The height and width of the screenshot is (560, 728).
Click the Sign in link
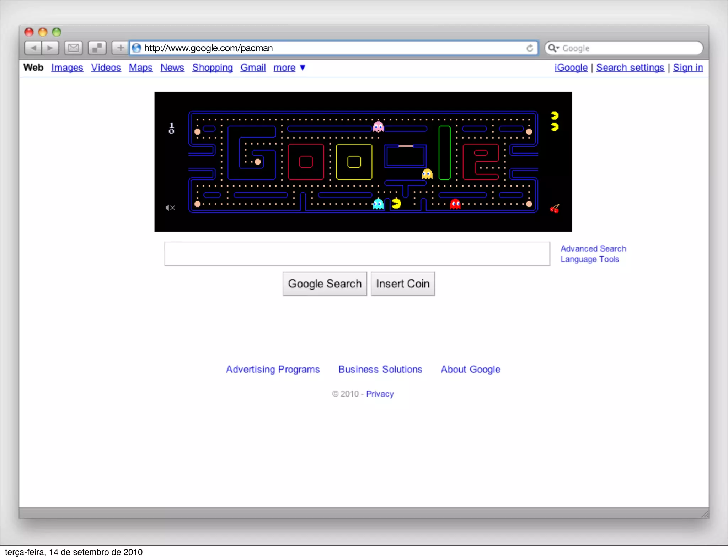pyautogui.click(x=688, y=68)
